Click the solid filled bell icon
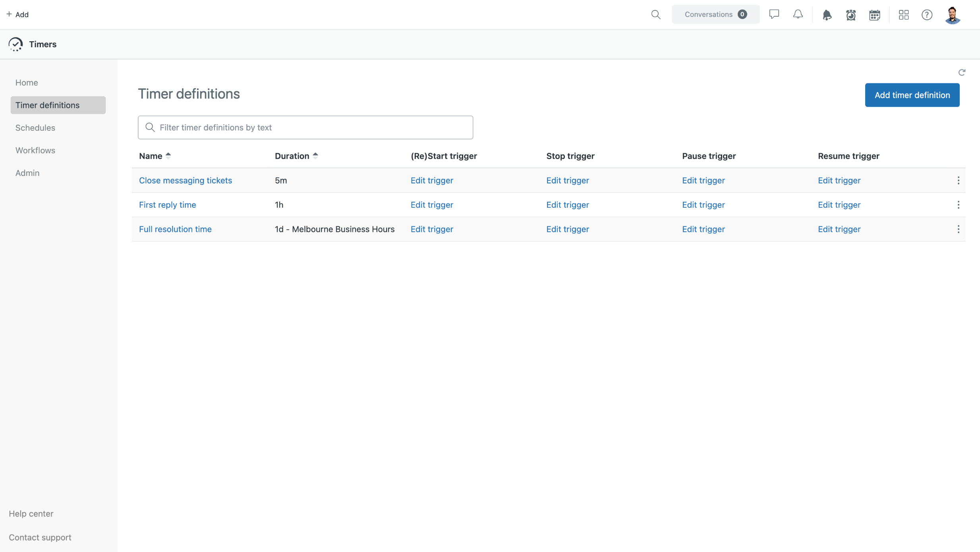The image size is (980, 552). click(x=827, y=15)
